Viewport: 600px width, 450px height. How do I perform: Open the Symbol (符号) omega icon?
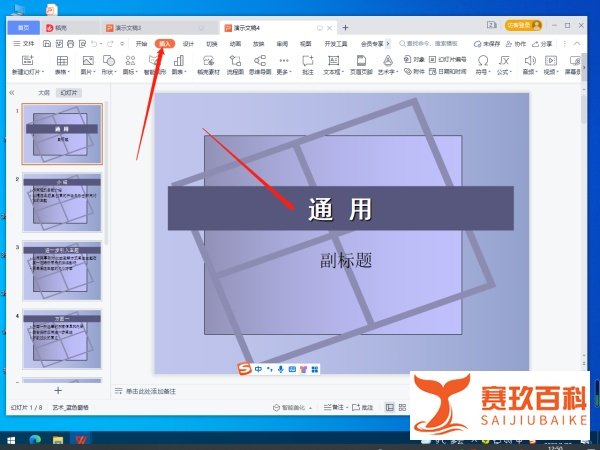(483, 60)
